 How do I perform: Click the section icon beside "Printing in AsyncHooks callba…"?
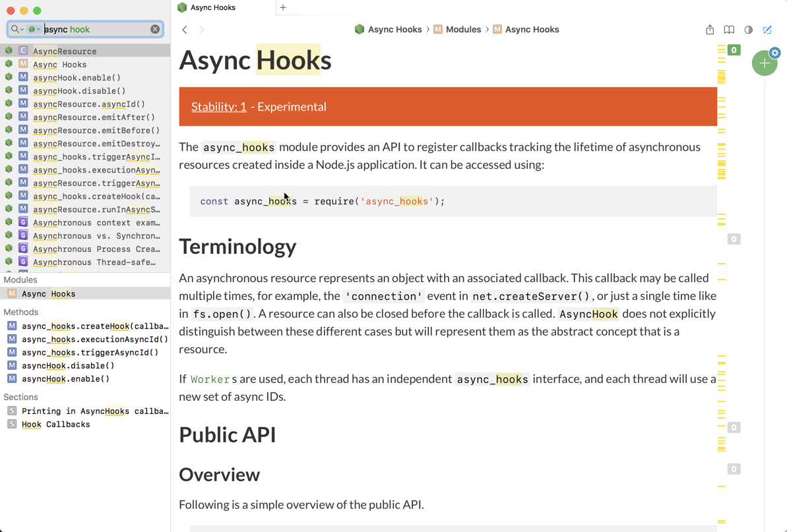click(x=12, y=411)
